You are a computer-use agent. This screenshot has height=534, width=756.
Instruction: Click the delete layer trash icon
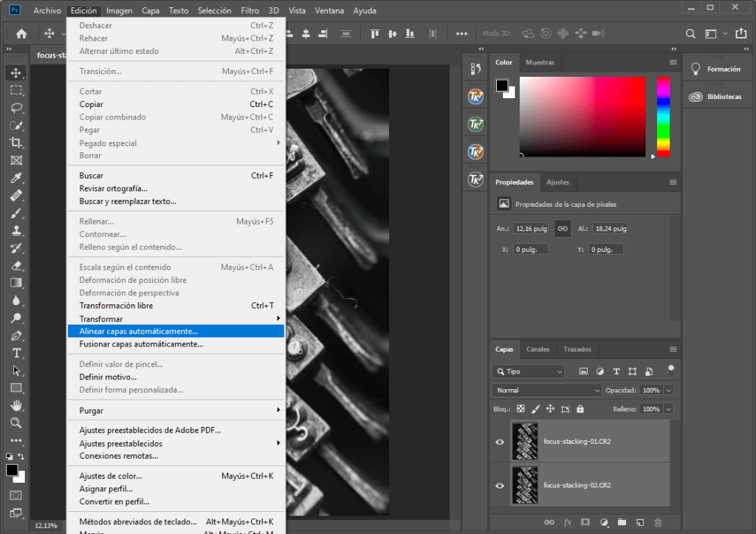[x=658, y=523]
